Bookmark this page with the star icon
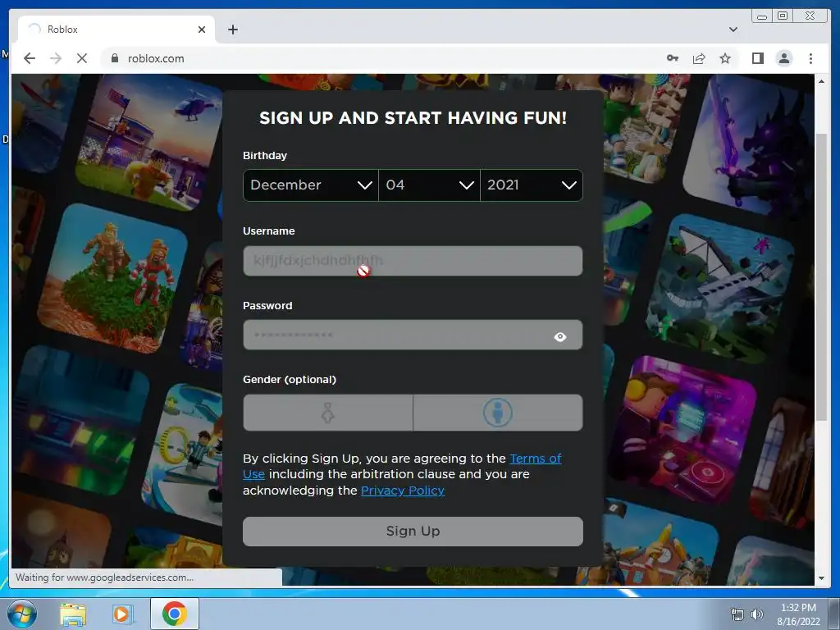The height and width of the screenshot is (630, 840). pyautogui.click(x=725, y=58)
